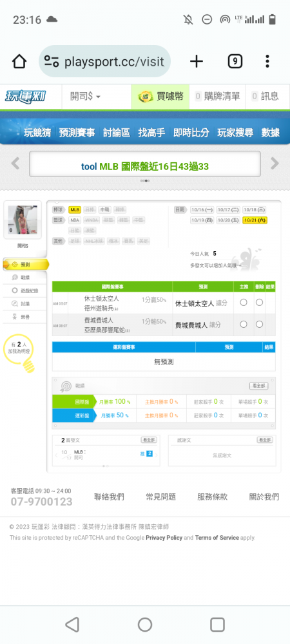Click the 推 2 recommend badge
The height and width of the screenshot is (644, 290).
[147, 454]
